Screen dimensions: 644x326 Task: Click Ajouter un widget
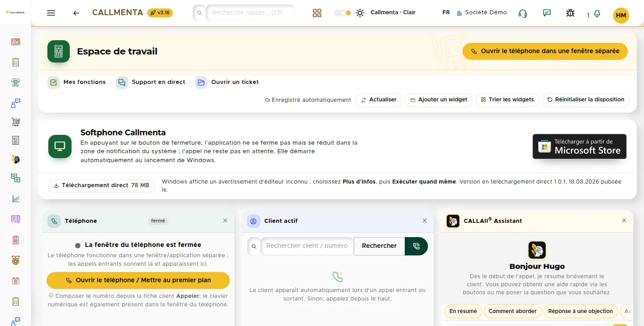pos(439,100)
